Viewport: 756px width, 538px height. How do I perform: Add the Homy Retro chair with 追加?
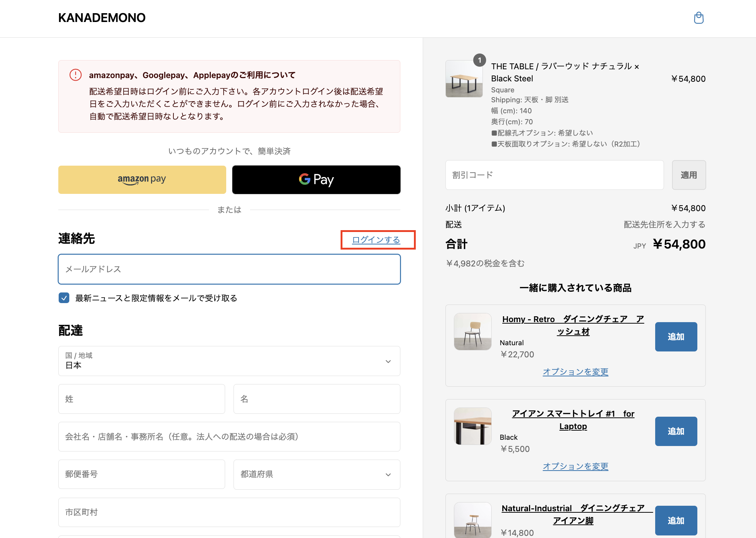pyautogui.click(x=676, y=337)
